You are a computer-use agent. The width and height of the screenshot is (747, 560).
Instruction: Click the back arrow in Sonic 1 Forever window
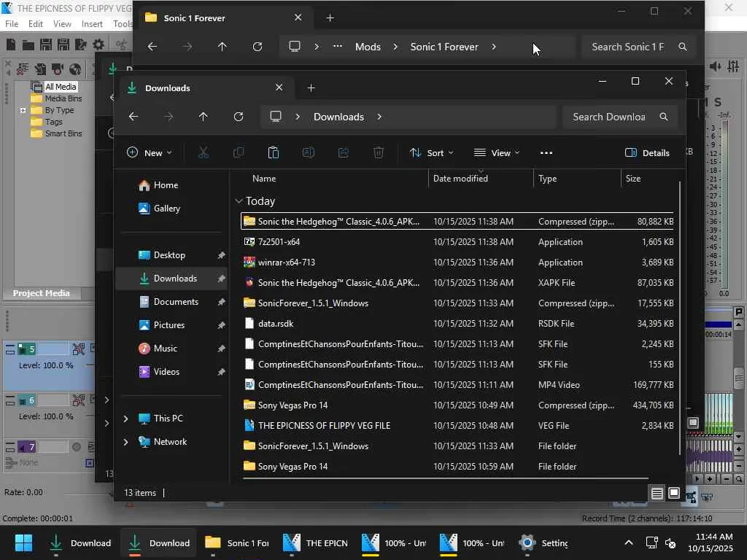click(152, 47)
